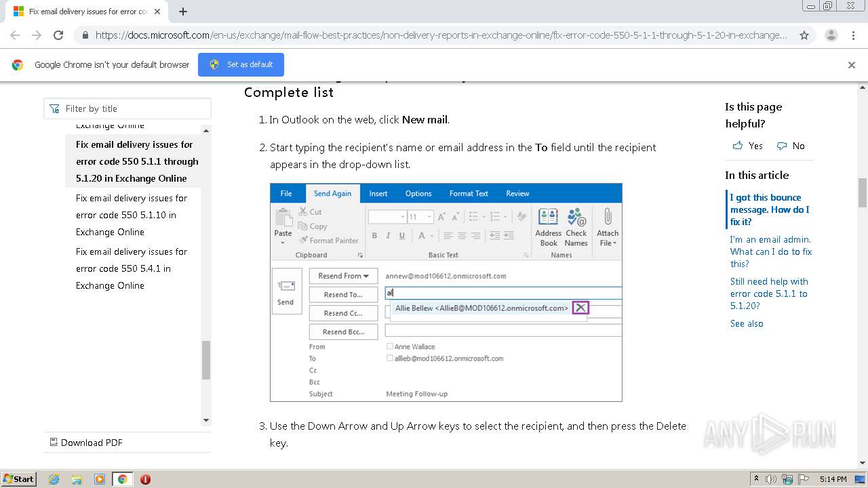868x488 pixels.
Task: Click the Download PDF document icon
Action: pyautogui.click(x=54, y=442)
